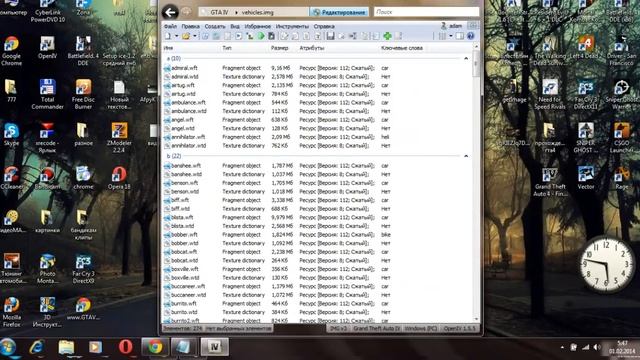Click the blue Help question mark icon
Screen dimensions: 640x360
[x=471, y=36]
